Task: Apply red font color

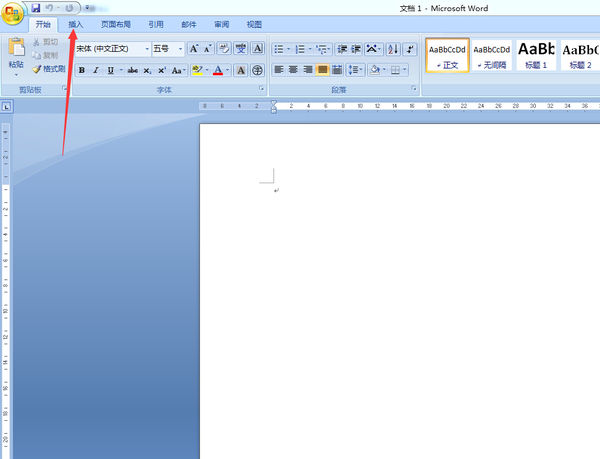Action: [x=218, y=70]
